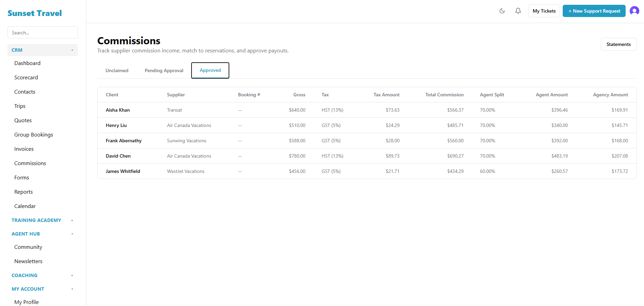Click the Agent Split column header
This screenshot has height=306, width=644.
(492, 95)
